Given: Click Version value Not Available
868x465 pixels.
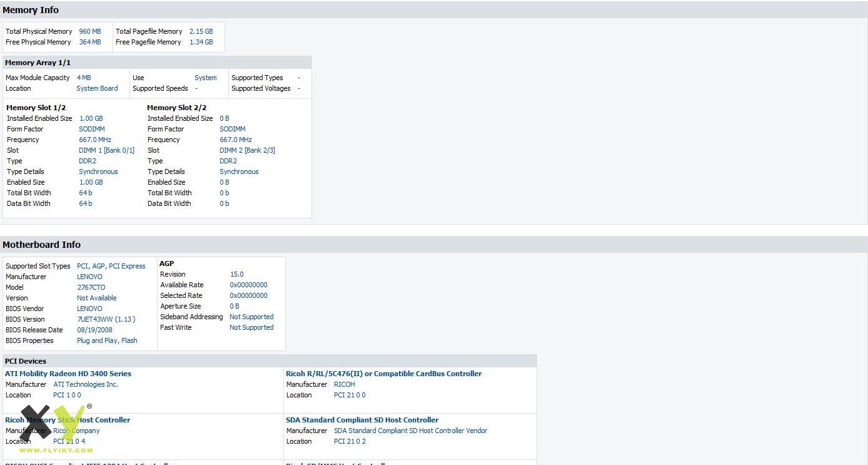Looking at the screenshot, I should (97, 298).
